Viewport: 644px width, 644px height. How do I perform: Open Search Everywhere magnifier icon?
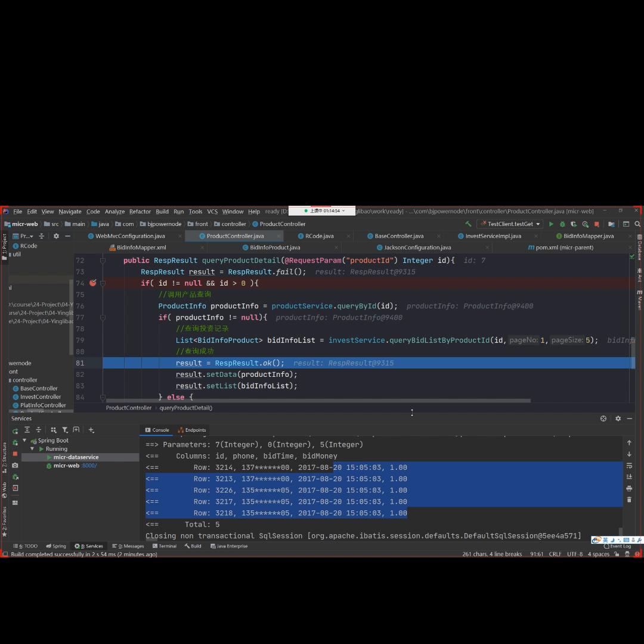pos(637,224)
